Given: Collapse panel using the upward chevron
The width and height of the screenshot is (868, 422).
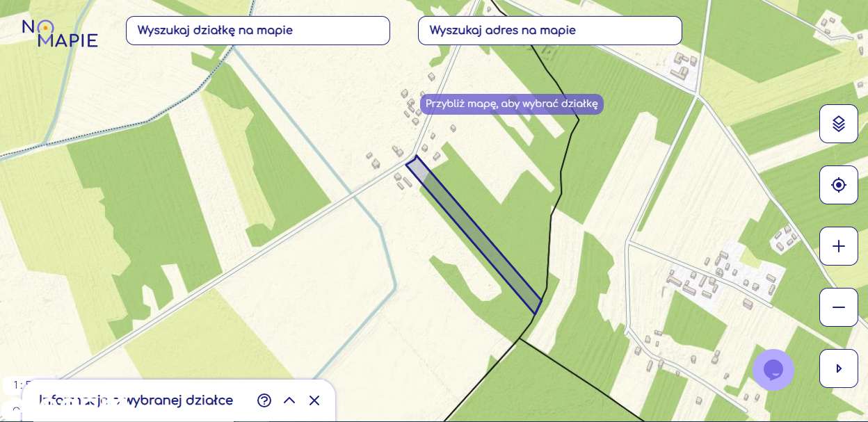Looking at the screenshot, I should 289,400.
